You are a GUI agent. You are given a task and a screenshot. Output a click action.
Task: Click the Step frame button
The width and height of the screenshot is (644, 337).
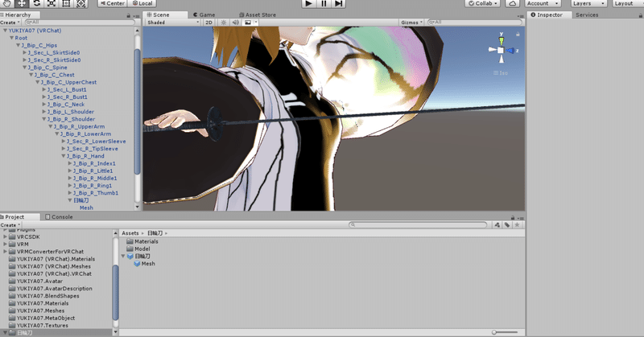pyautogui.click(x=338, y=3)
